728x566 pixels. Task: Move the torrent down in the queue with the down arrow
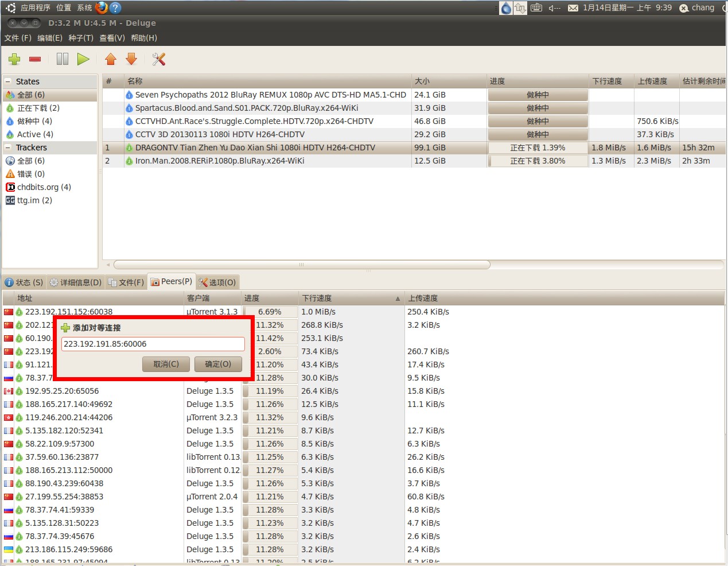click(131, 59)
